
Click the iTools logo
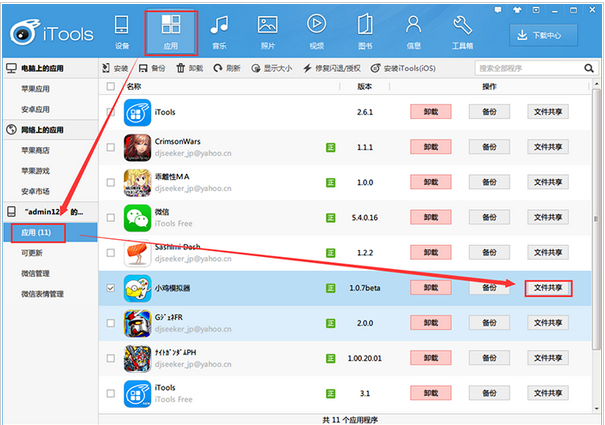click(x=52, y=32)
